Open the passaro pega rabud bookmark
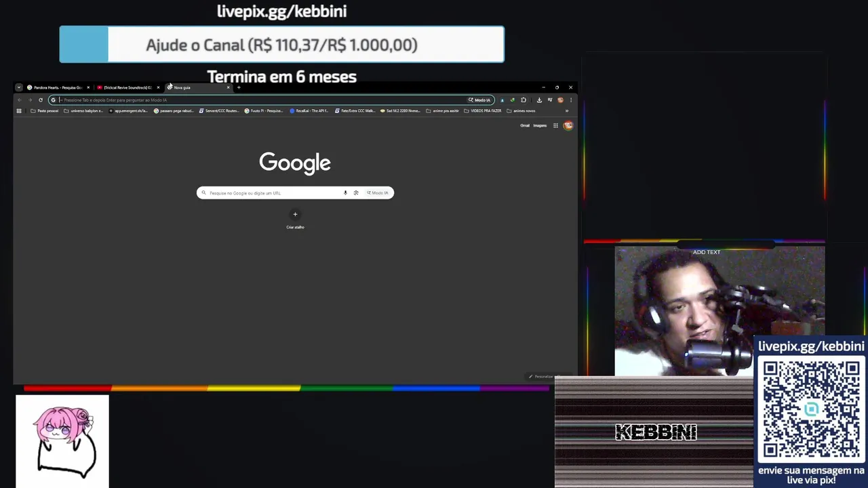Viewport: 868px width, 488px height. (174, 110)
